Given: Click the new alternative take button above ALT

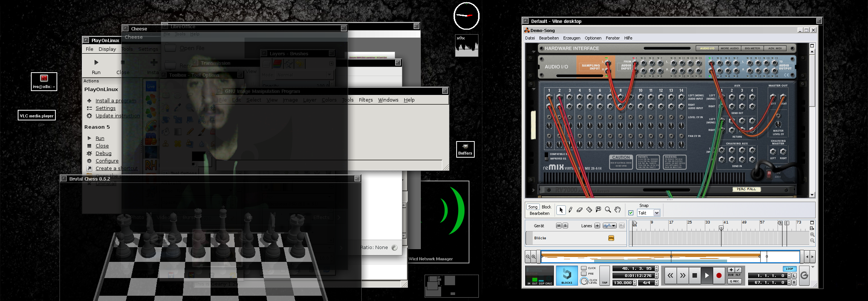Looking at the screenshot, I should [x=738, y=270].
